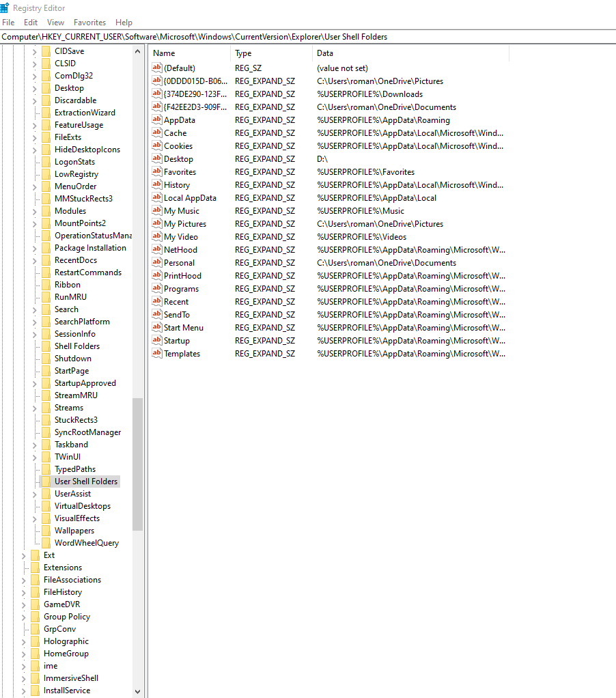This screenshot has height=698, width=616.
Task: Click the Registry Editor app icon in title bar
Action: (x=5, y=8)
